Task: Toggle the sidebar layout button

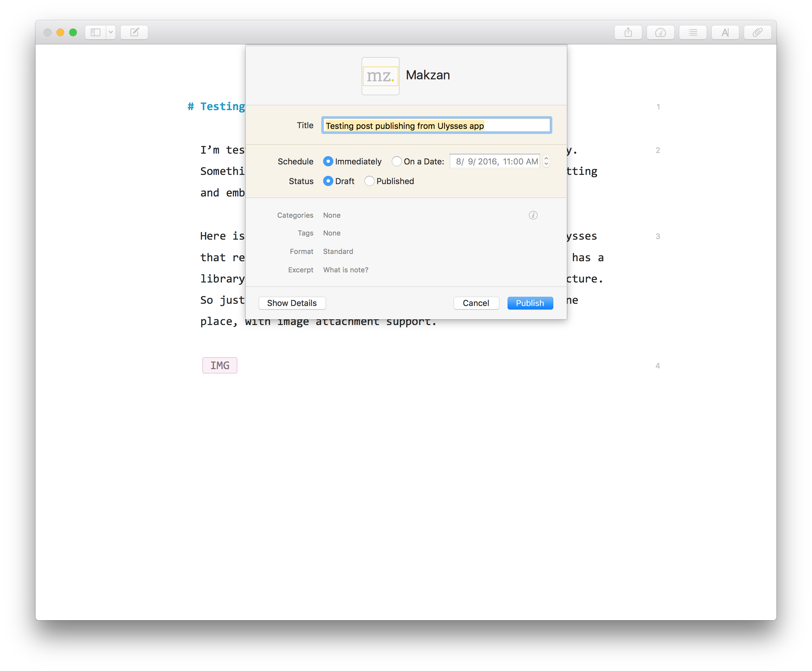Action: click(x=96, y=32)
